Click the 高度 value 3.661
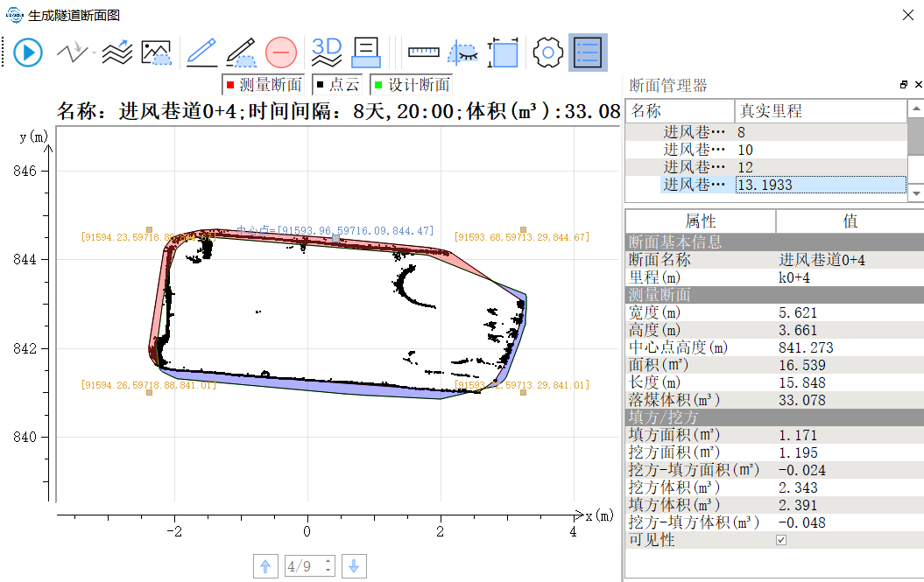 798,331
